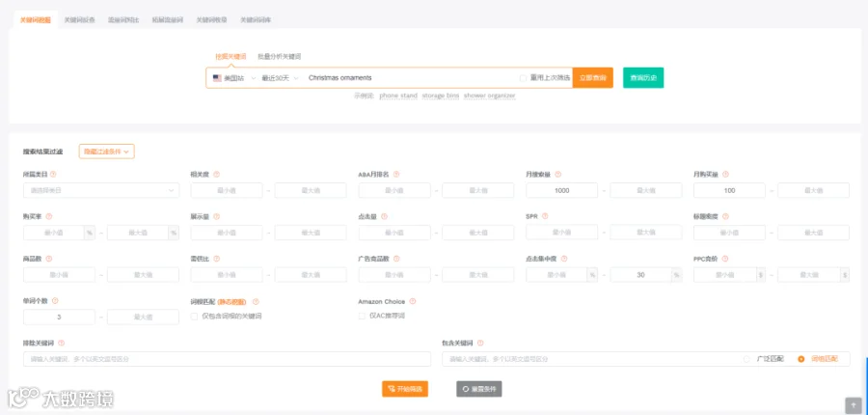Click the gray 重置条件 reset button
Screen dimensions: 868x415
(x=479, y=389)
